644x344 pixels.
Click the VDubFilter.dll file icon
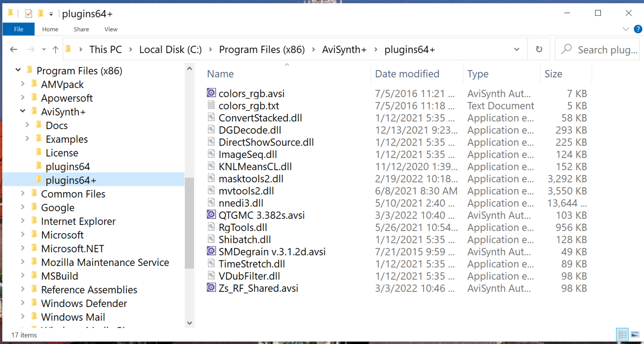click(211, 275)
